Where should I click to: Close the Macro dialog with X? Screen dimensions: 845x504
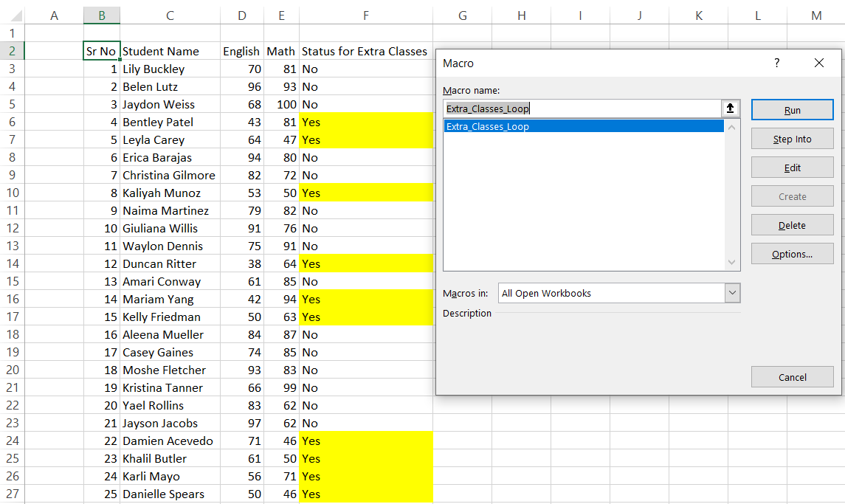click(x=818, y=63)
